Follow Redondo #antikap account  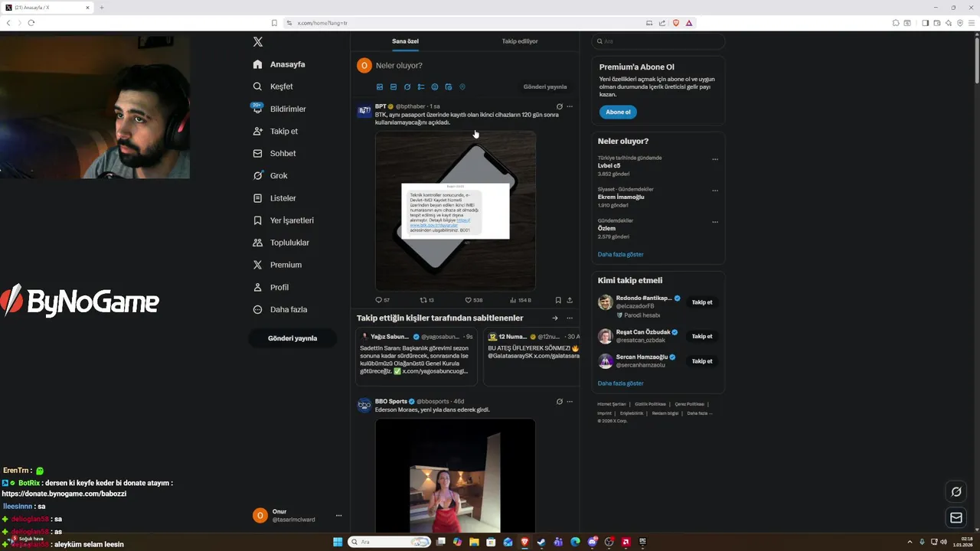tap(702, 302)
